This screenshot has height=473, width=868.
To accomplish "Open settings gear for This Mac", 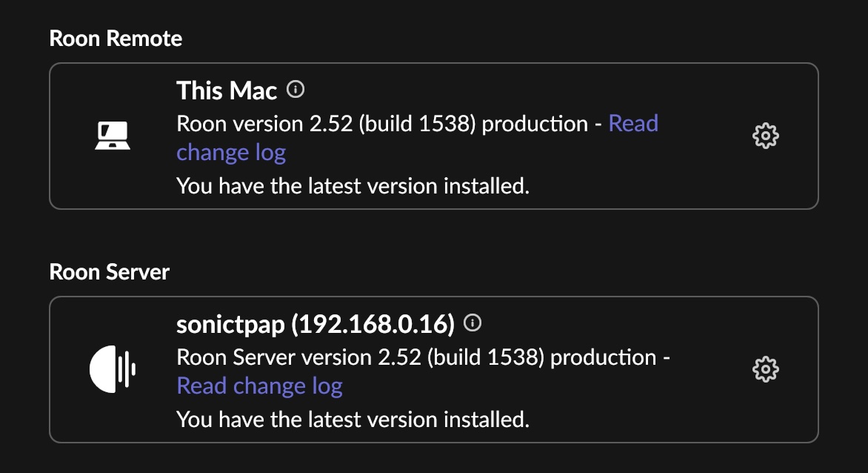I will point(766,136).
